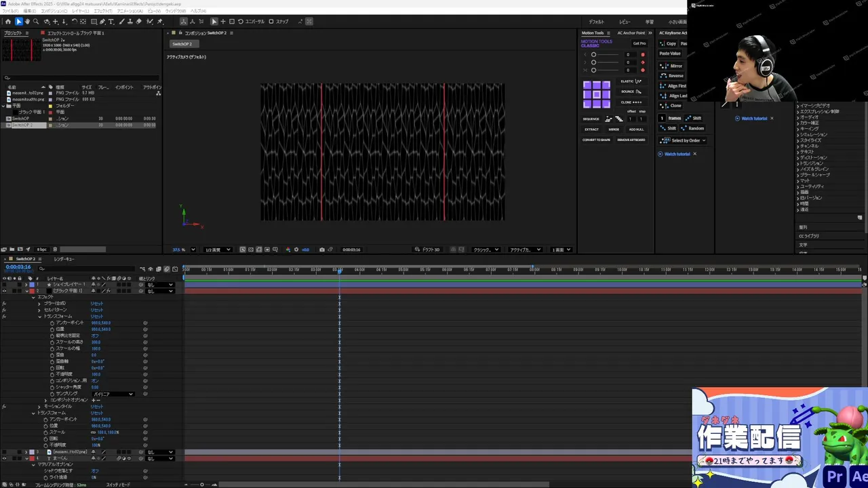Toggle the モーションタイル effect fx switch
The image size is (868, 488).
4,407
